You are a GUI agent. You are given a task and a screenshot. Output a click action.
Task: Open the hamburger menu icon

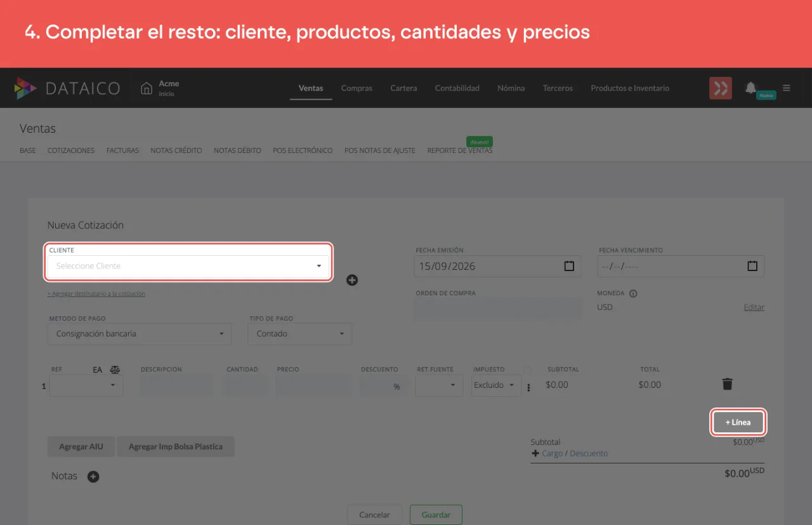[787, 88]
